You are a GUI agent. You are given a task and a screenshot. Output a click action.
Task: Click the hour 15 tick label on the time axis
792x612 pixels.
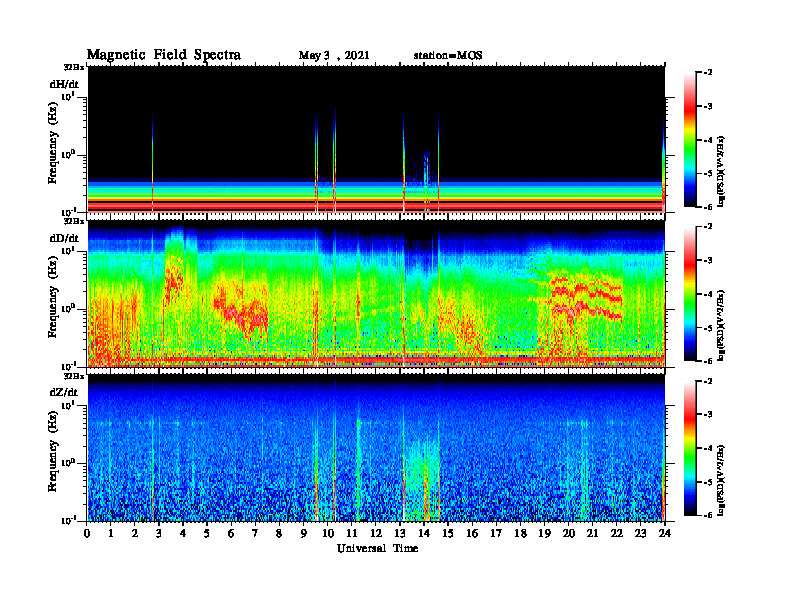point(448,533)
